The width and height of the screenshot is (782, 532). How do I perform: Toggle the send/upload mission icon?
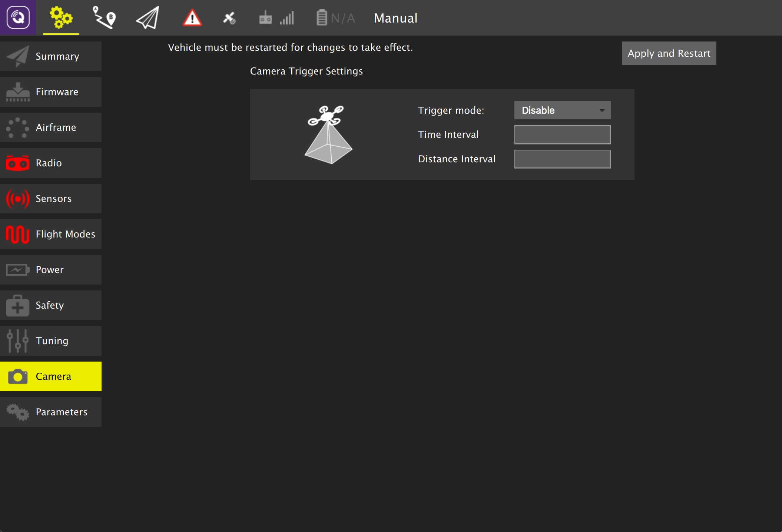pyautogui.click(x=147, y=18)
